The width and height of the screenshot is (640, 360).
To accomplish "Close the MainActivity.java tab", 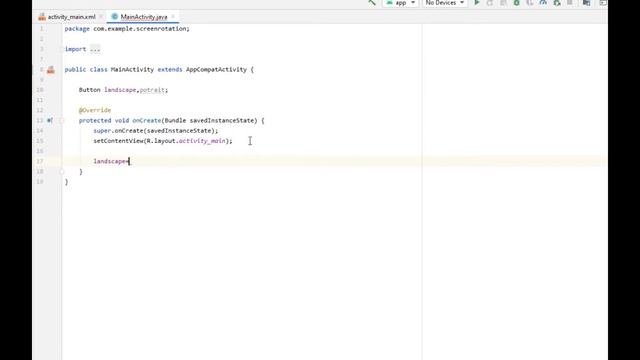I will tap(173, 17).
